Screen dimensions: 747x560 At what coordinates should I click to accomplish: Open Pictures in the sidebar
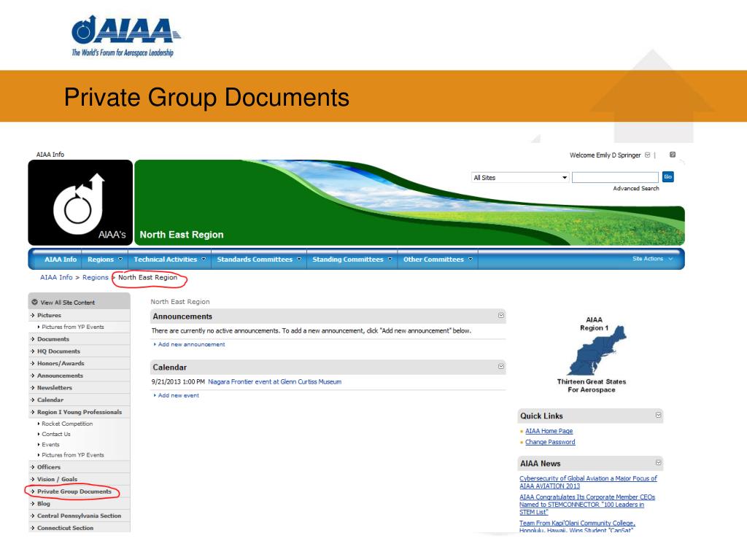coord(49,315)
